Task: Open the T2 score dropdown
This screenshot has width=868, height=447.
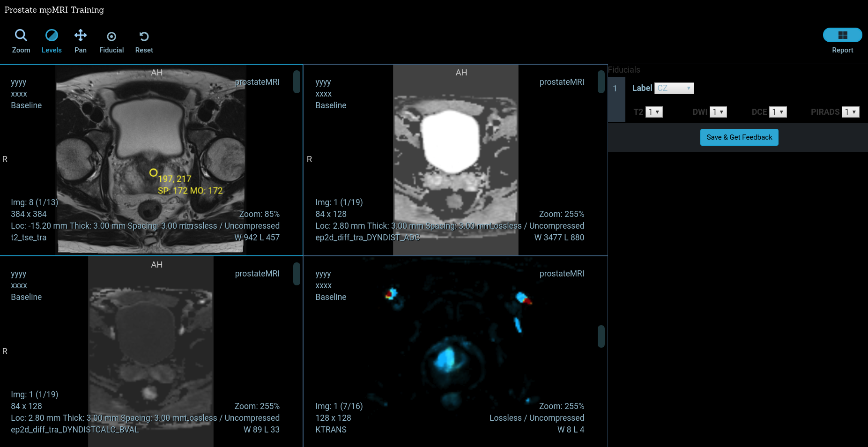Action: [654, 112]
